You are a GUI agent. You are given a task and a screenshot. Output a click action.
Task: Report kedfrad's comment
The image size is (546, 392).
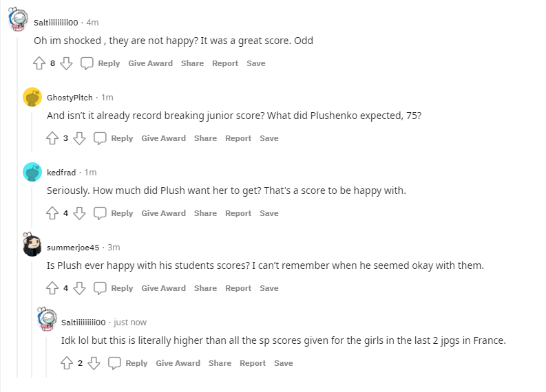click(x=238, y=213)
